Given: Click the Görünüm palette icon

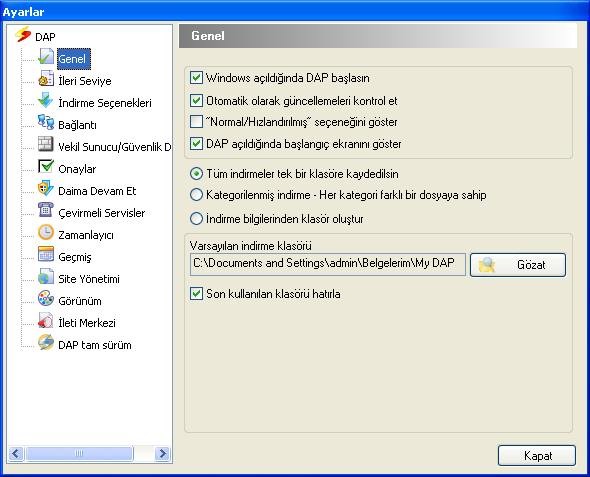Looking at the screenshot, I should 46,298.
